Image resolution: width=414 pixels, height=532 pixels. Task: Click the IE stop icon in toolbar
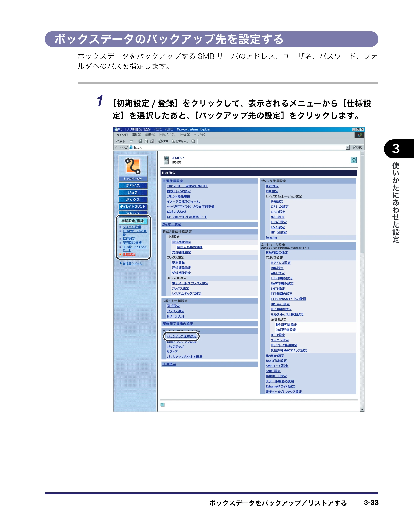[x=140, y=141]
